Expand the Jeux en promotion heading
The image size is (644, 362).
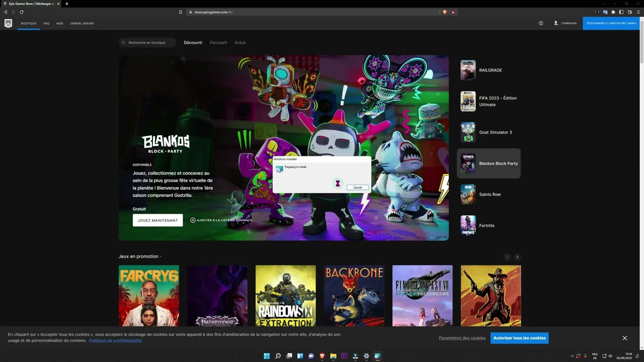140,256
